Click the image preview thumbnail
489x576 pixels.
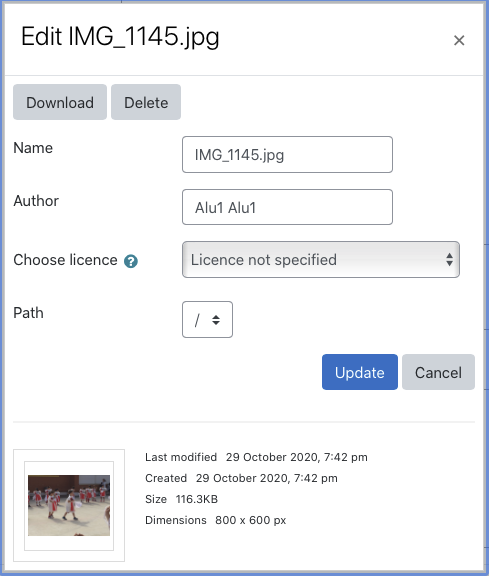point(69,505)
